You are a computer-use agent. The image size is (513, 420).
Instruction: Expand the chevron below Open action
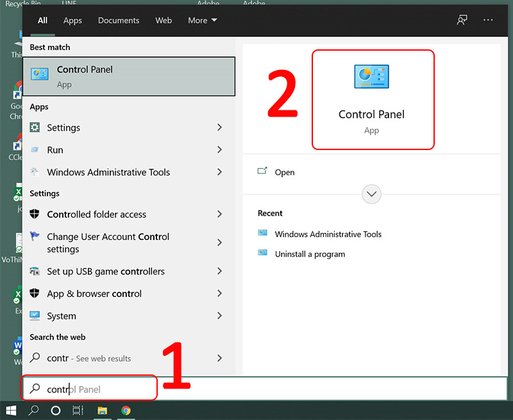[371, 194]
